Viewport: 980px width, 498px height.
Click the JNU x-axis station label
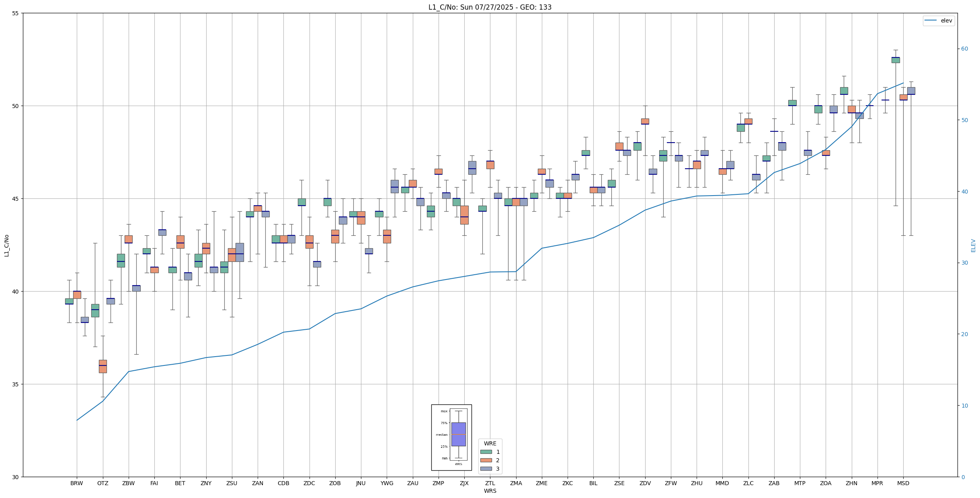click(361, 483)
